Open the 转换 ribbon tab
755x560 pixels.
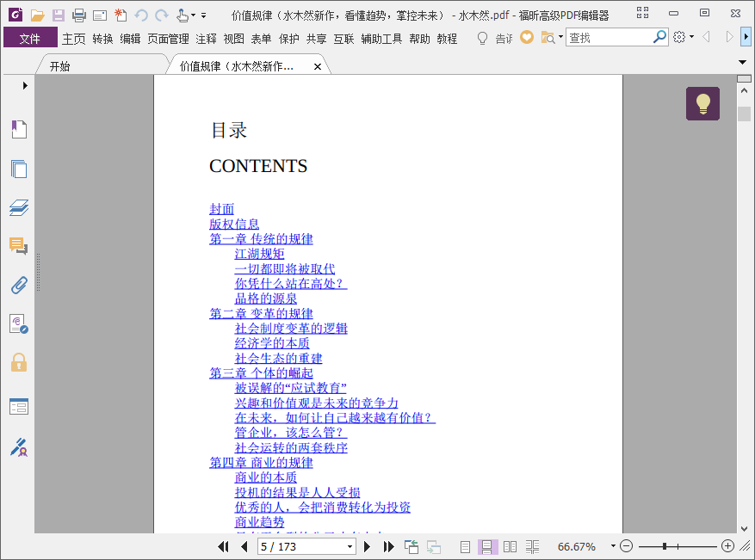pos(102,39)
